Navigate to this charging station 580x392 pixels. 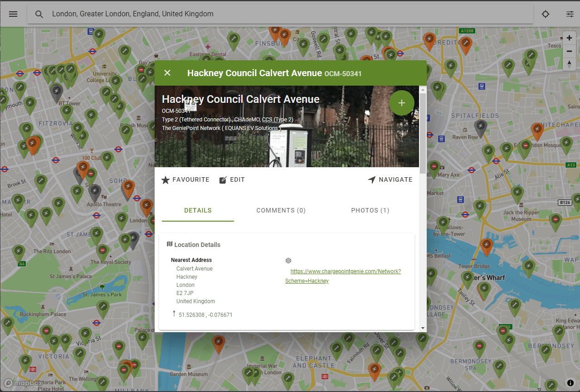click(390, 180)
